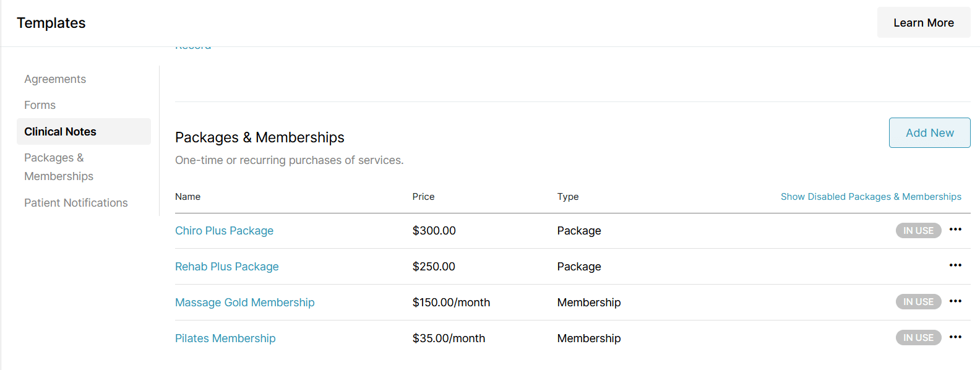The width and height of the screenshot is (980, 370).
Task: Open Packages & Memberships sidebar item
Action: 59,167
